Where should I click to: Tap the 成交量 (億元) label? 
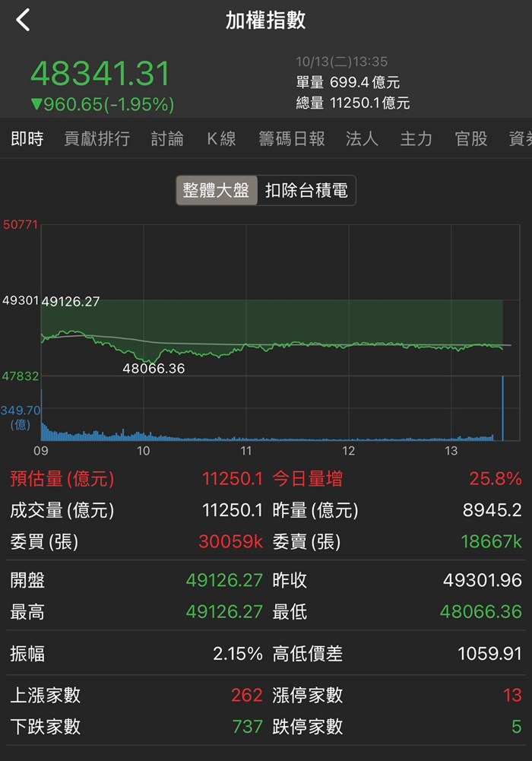pos(62,511)
